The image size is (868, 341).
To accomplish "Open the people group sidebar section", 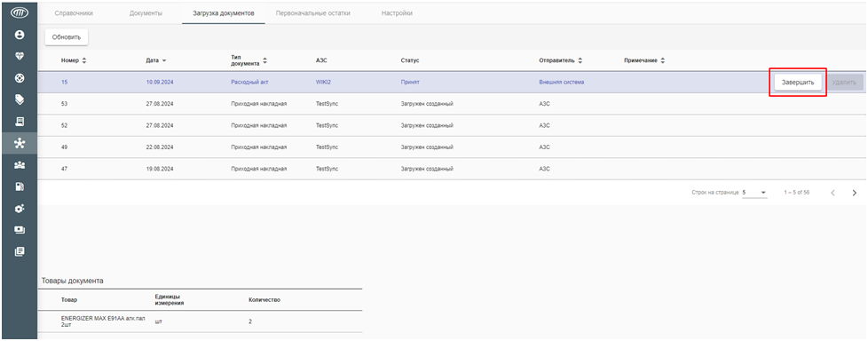I will pos(20,165).
